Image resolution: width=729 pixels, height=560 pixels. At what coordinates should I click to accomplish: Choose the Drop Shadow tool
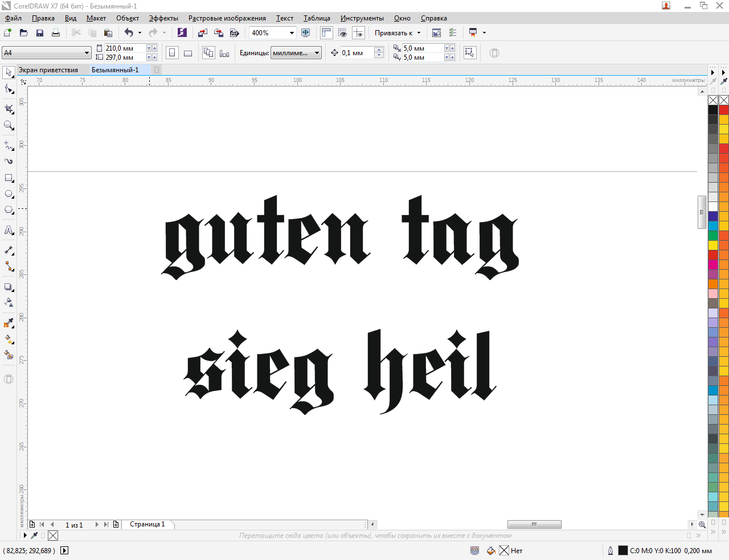9,287
